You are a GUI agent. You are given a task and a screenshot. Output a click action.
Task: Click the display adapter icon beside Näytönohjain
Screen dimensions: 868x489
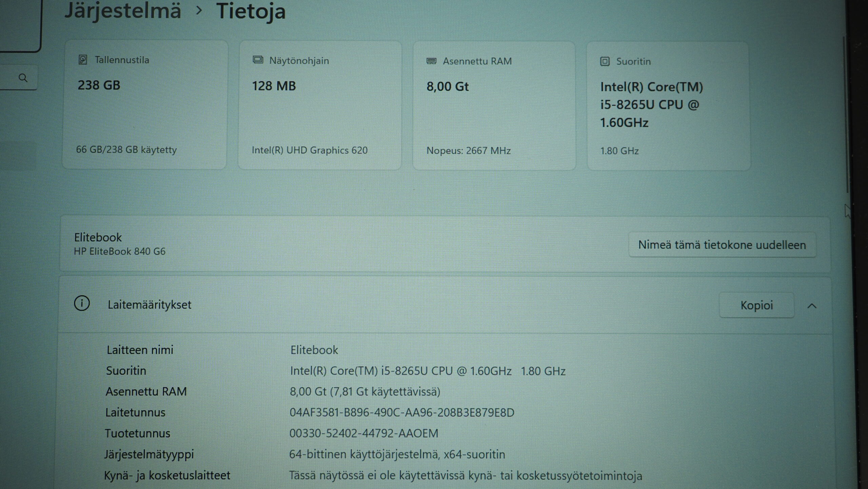coord(258,60)
